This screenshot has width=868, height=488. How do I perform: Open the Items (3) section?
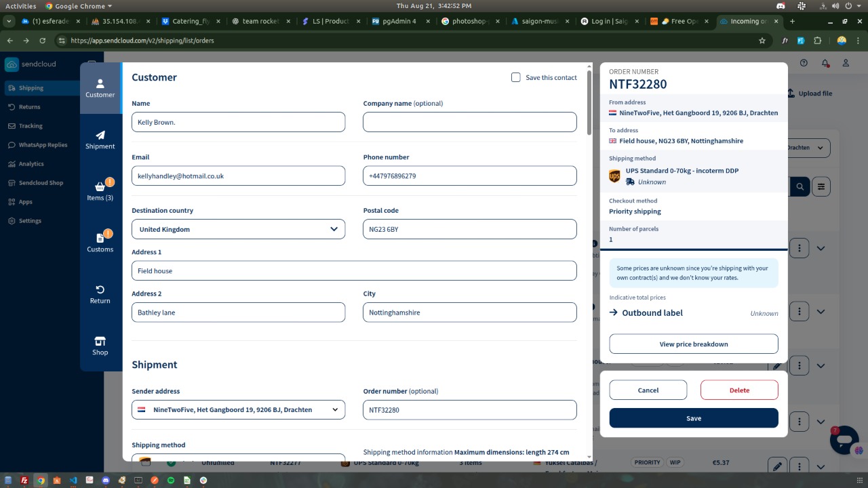(x=100, y=191)
